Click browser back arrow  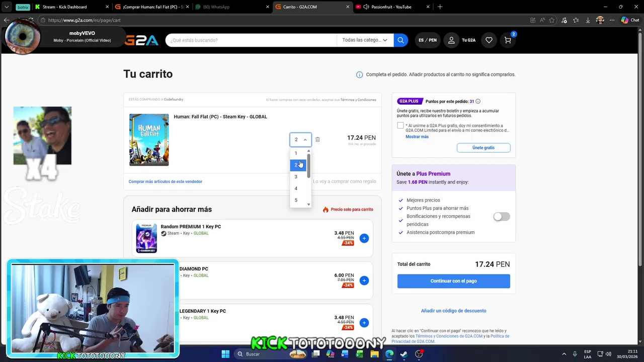(x=7, y=20)
